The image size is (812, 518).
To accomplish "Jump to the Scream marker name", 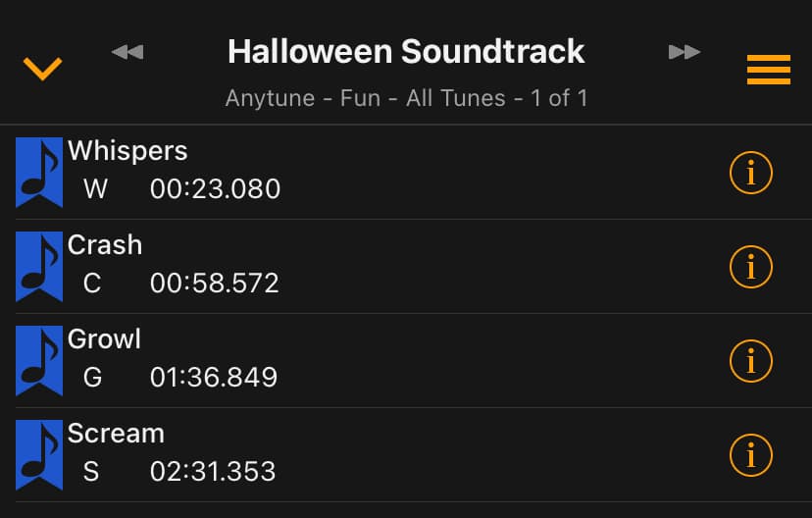I will pyautogui.click(x=116, y=434).
